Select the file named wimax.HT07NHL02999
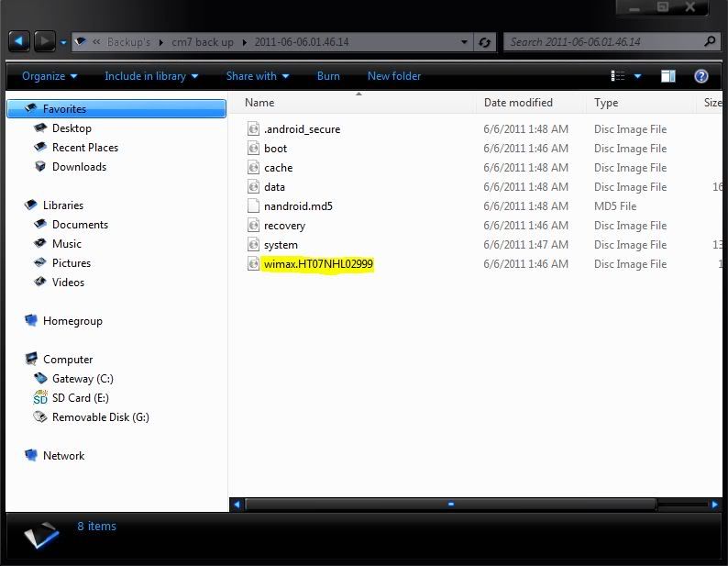The width and height of the screenshot is (728, 566). (318, 264)
